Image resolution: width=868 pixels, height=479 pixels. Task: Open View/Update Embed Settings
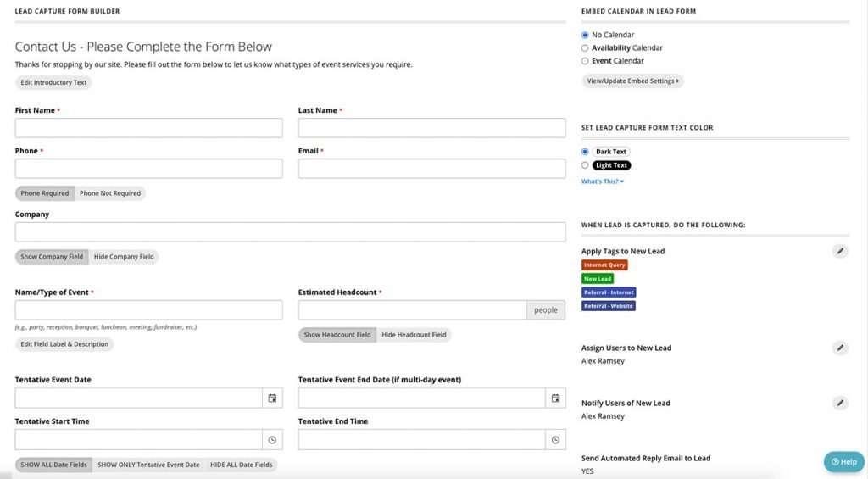[x=632, y=81]
